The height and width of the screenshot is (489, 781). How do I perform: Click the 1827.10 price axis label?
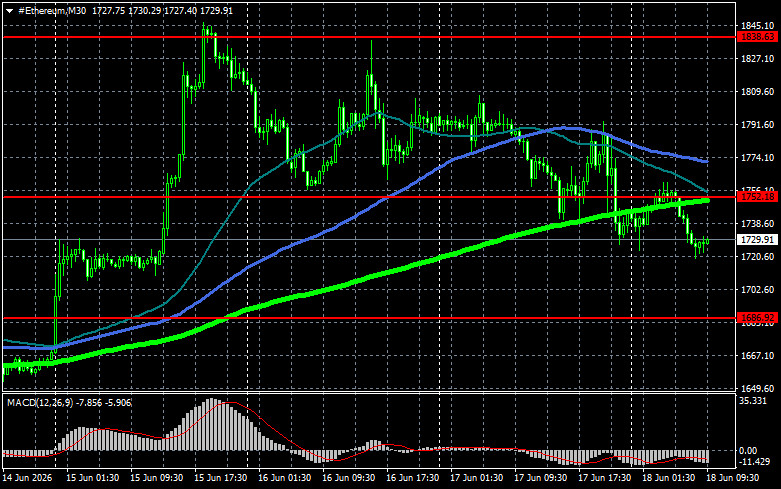pos(758,59)
